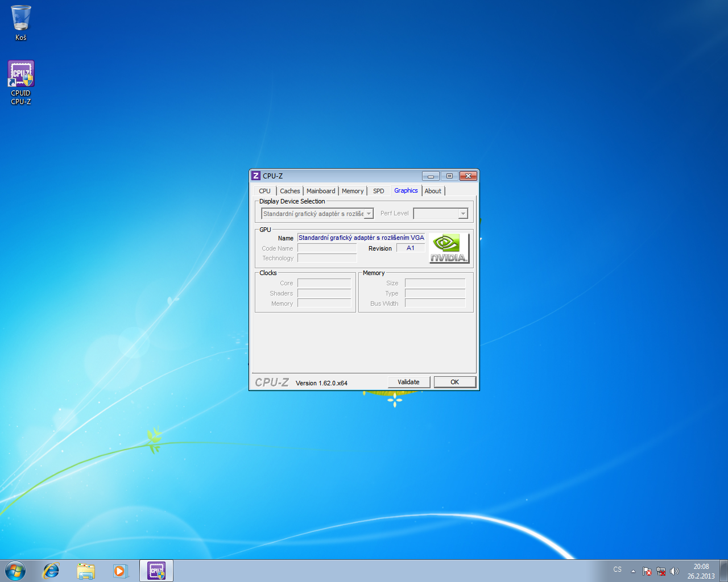Click the NVIDIA logo in GPU section

(449, 248)
